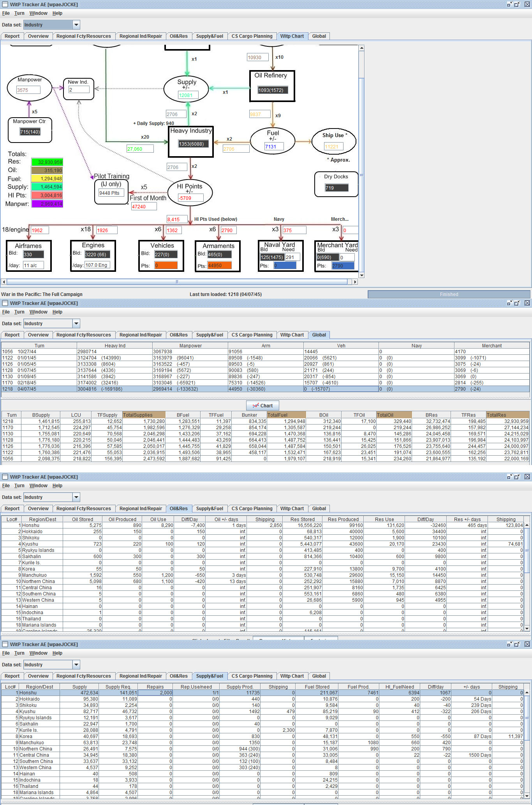This screenshot has height=805, width=532.
Task: Click the diagram's vertical scrollbar up arrow
Action: [x=361, y=48]
